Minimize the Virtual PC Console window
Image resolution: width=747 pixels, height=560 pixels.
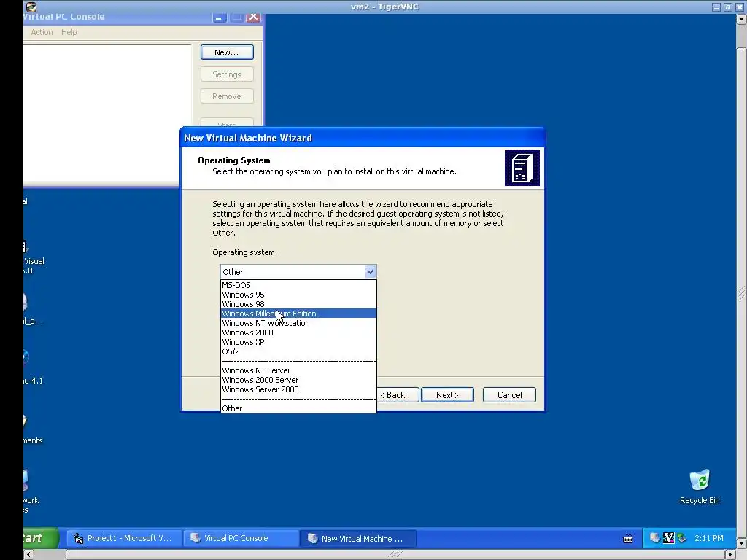[219, 17]
